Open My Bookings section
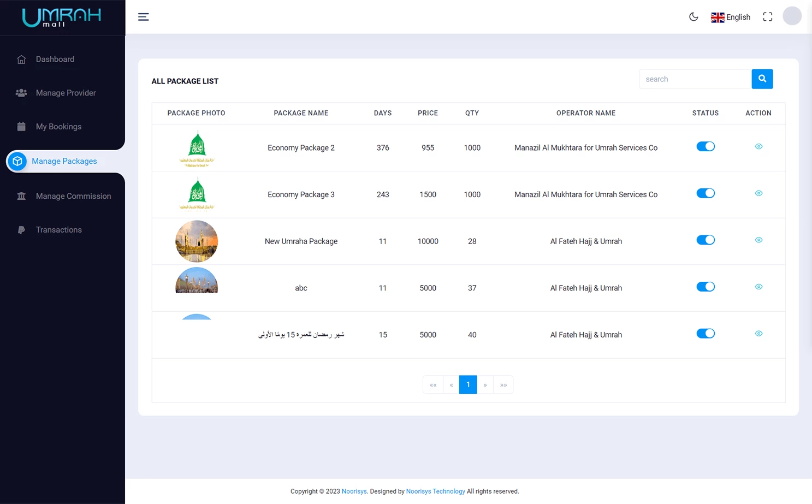The width and height of the screenshot is (812, 504). (x=58, y=126)
